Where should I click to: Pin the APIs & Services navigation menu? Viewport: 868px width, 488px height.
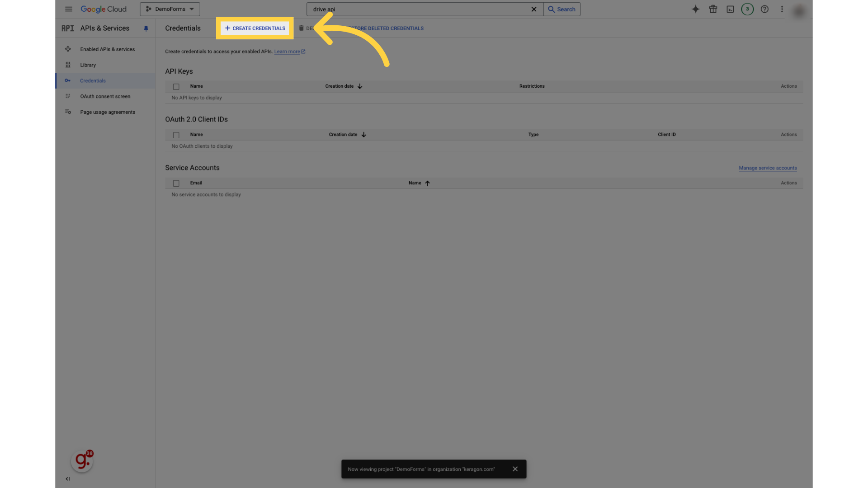[146, 28]
